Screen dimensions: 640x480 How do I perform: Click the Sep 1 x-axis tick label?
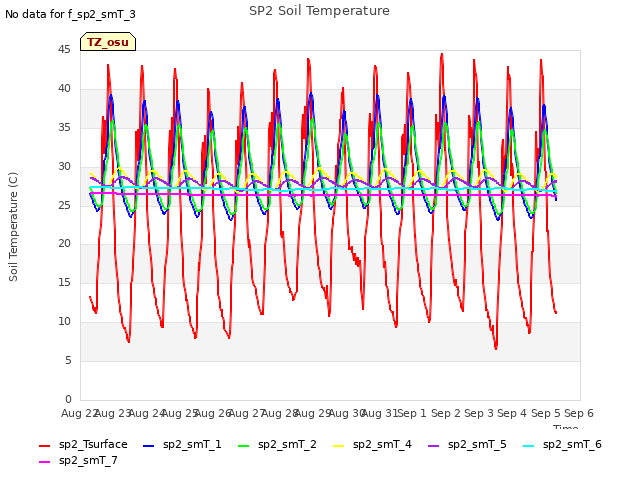click(412, 413)
